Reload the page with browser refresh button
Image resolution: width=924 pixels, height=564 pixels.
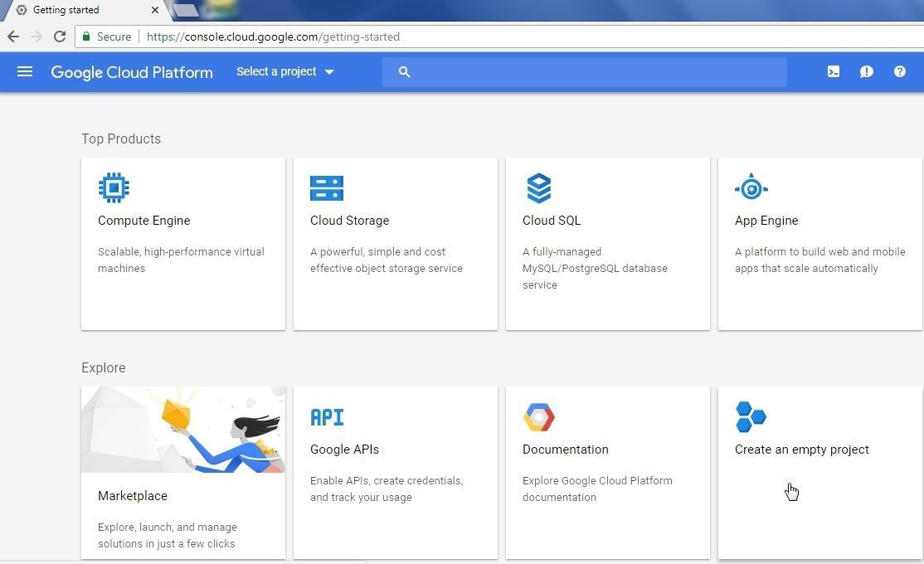pos(60,36)
